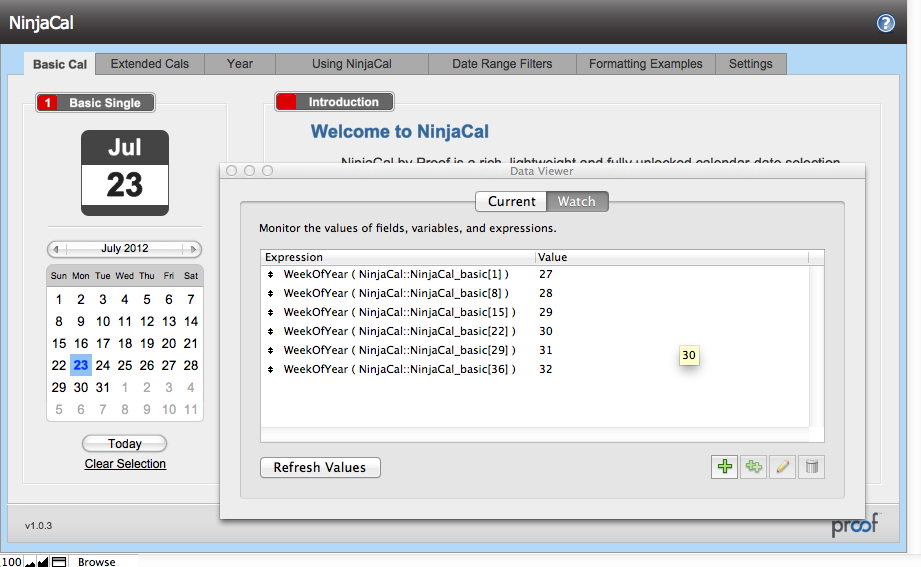Click the Introduction label button
921x567 pixels.
[x=334, y=102]
